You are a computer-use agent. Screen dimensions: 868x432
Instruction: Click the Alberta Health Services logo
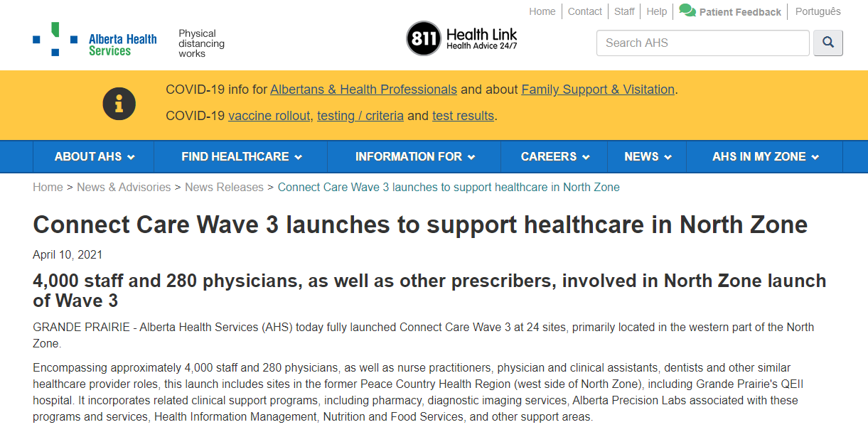click(95, 40)
